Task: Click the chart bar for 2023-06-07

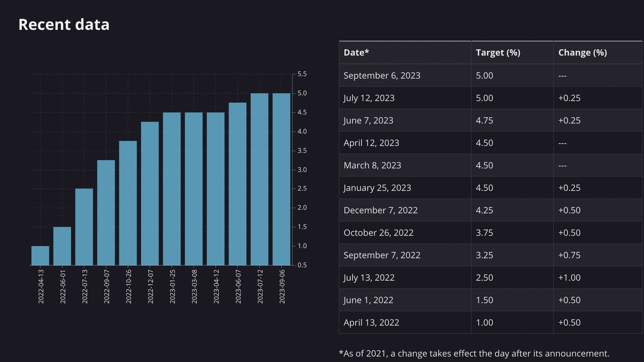Action: 238,184
